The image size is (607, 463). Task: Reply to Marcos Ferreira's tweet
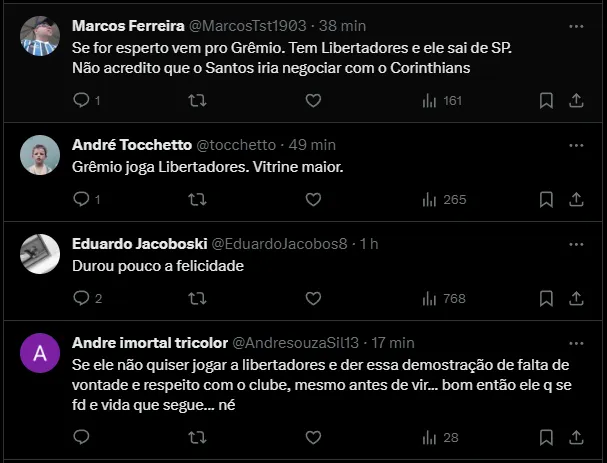point(82,100)
